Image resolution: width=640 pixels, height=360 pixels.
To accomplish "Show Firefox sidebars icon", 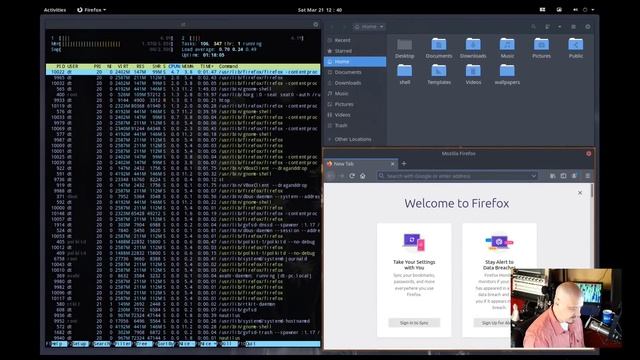I will point(563,176).
